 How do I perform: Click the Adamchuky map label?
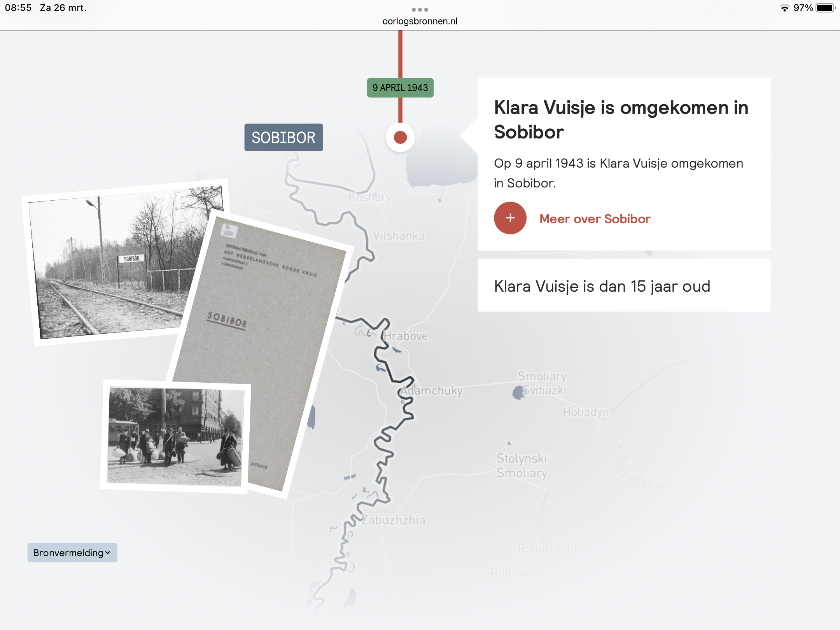pyautogui.click(x=431, y=390)
